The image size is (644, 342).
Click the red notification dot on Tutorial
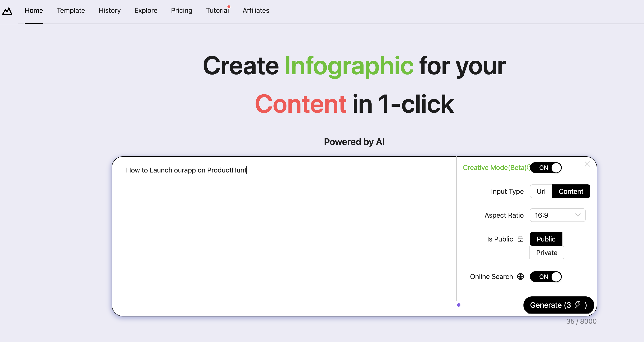click(229, 7)
